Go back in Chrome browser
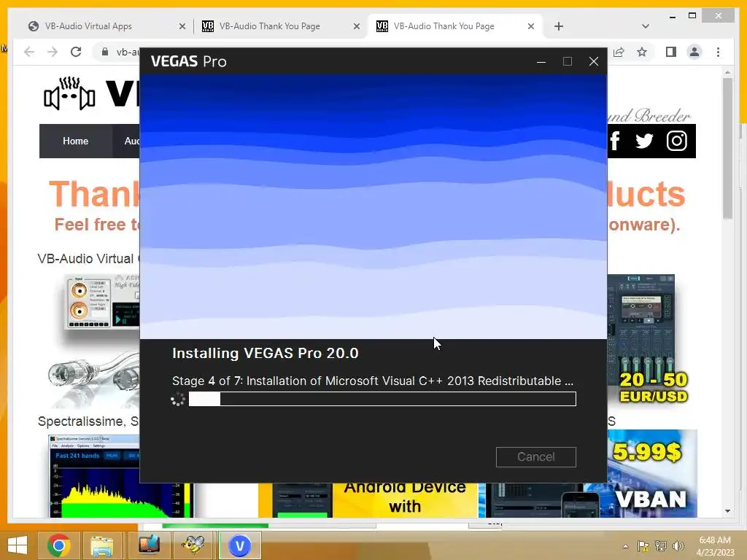The image size is (747, 560). click(x=29, y=52)
